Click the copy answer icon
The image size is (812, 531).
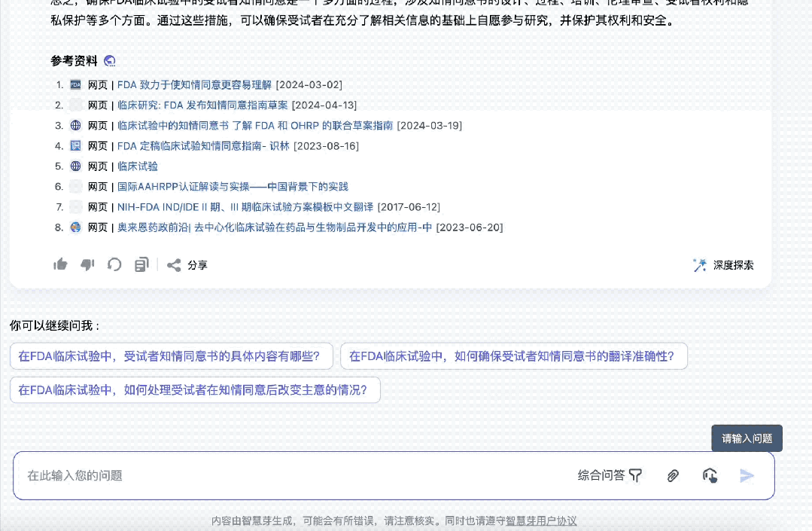141,264
